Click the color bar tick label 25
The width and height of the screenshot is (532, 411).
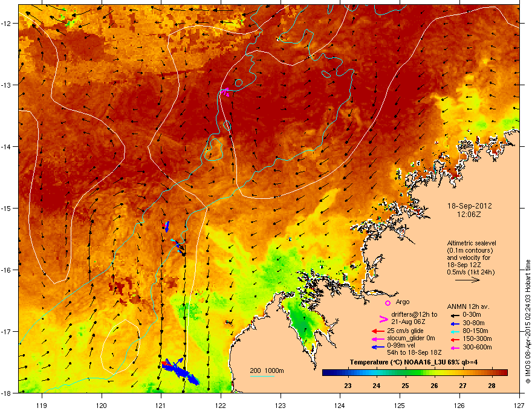(405, 386)
